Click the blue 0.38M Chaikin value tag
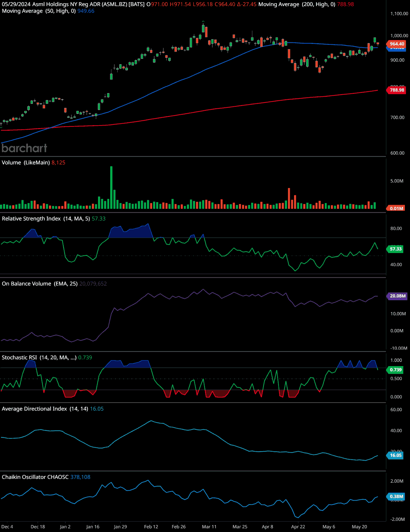The height and width of the screenshot is (532, 410). click(396, 496)
